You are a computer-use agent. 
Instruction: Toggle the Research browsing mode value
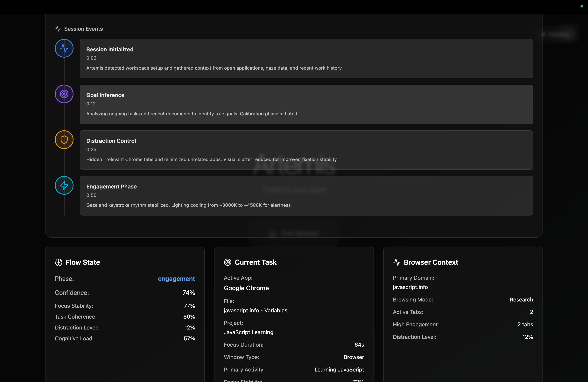521,300
